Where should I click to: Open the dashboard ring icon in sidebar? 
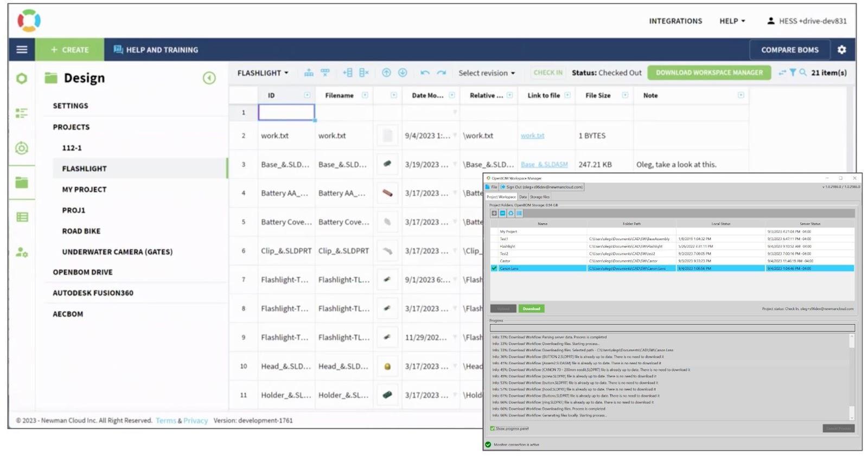22,79
